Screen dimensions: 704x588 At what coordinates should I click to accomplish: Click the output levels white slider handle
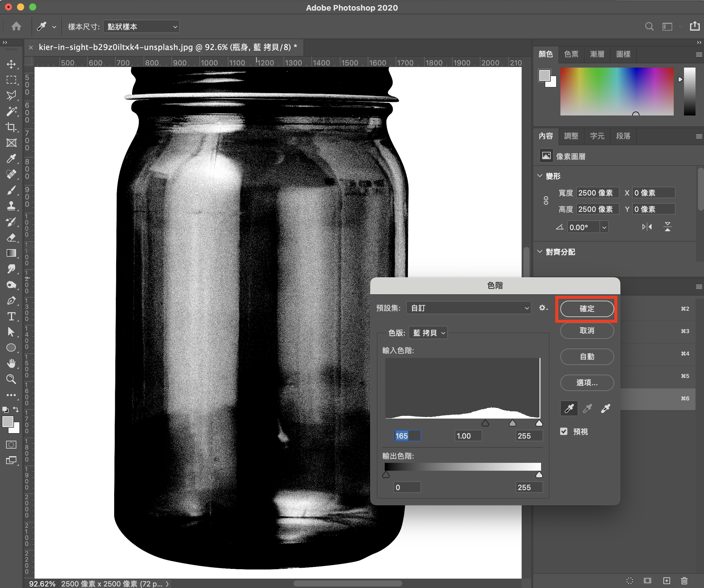point(539,474)
